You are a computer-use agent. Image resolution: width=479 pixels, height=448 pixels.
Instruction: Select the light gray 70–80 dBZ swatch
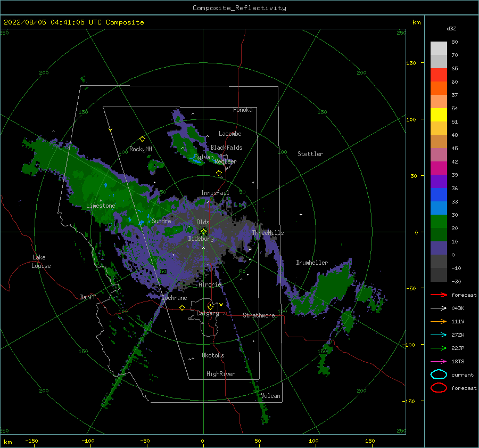[439, 48]
